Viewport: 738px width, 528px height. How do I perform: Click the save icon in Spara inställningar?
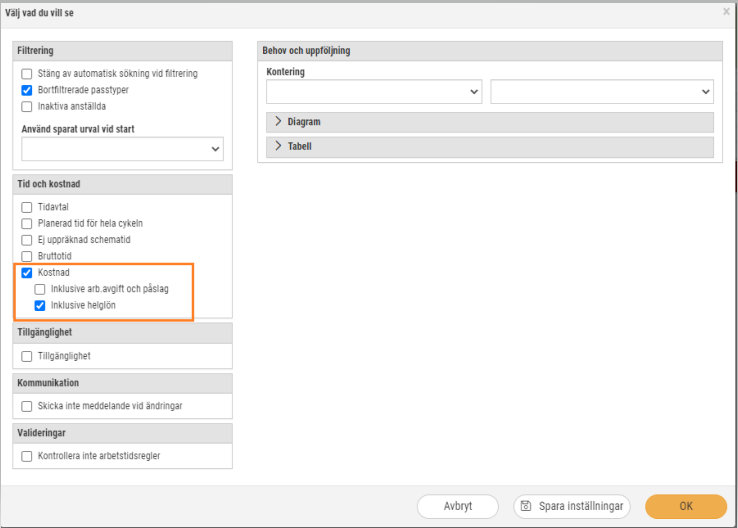pyautogui.click(x=526, y=506)
